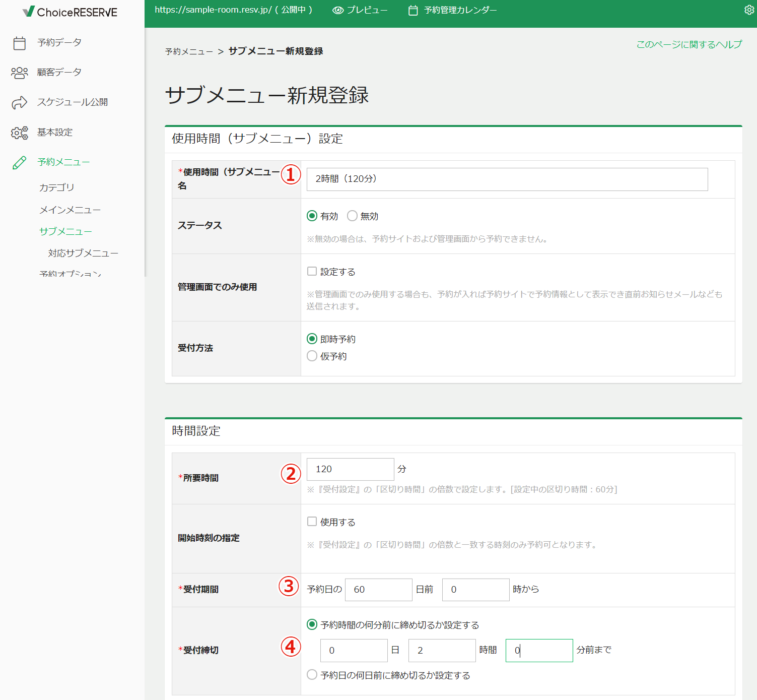Click the 管理画面でのみ使用 row label

[x=217, y=287]
